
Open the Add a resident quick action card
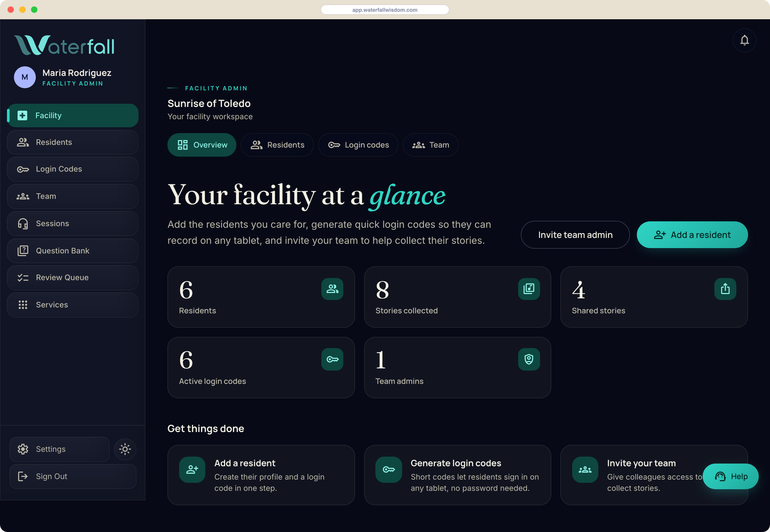click(261, 475)
